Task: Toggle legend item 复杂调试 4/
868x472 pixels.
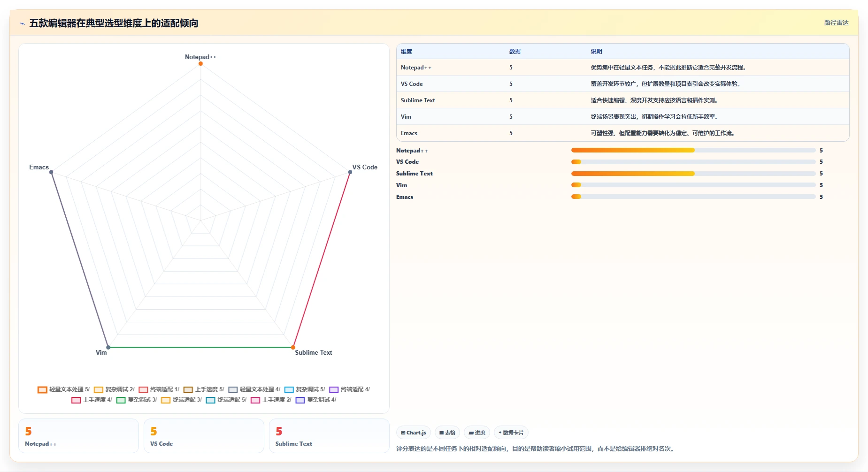Action: tap(316, 400)
